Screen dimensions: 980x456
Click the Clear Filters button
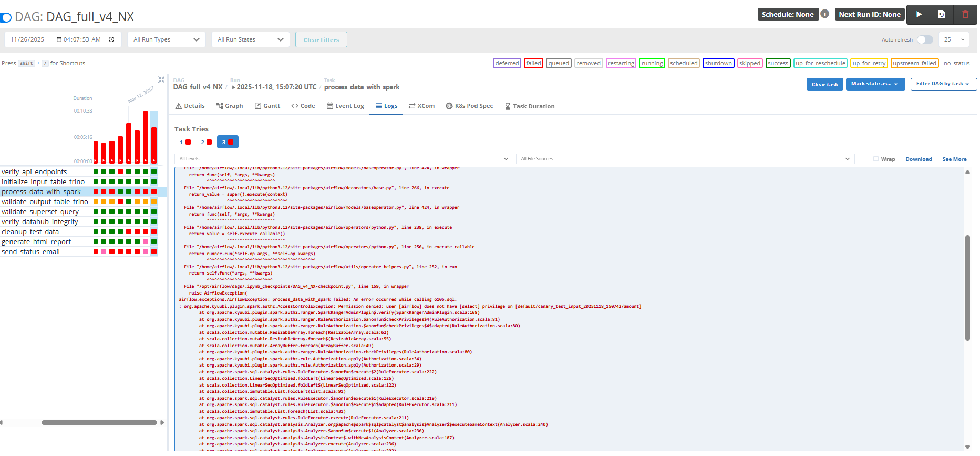321,40
